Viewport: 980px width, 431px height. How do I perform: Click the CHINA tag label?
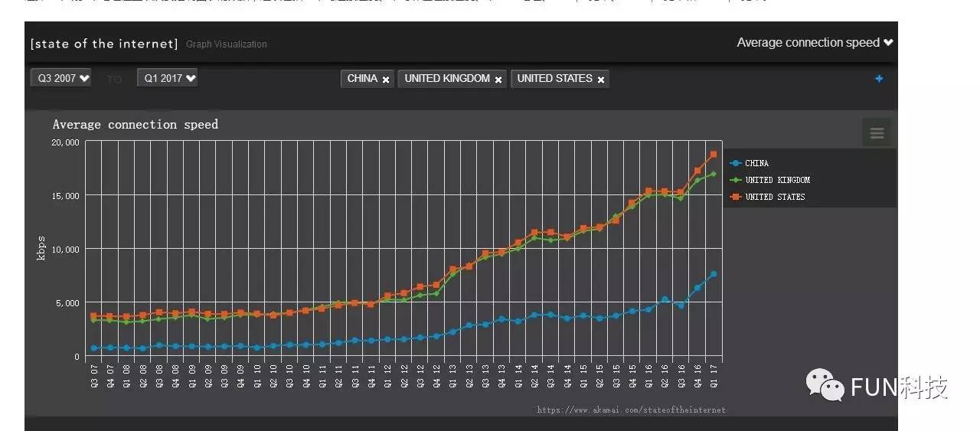point(362,78)
